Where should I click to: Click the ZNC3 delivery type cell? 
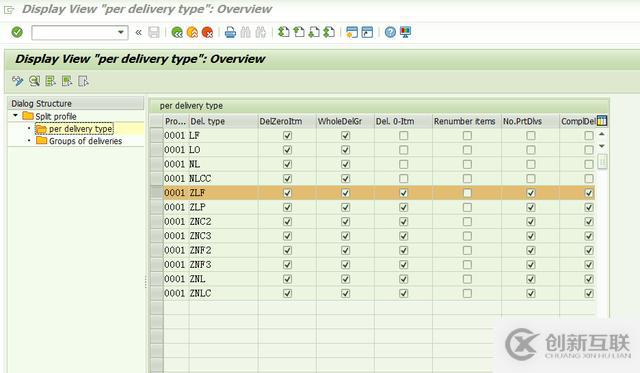pyautogui.click(x=223, y=236)
